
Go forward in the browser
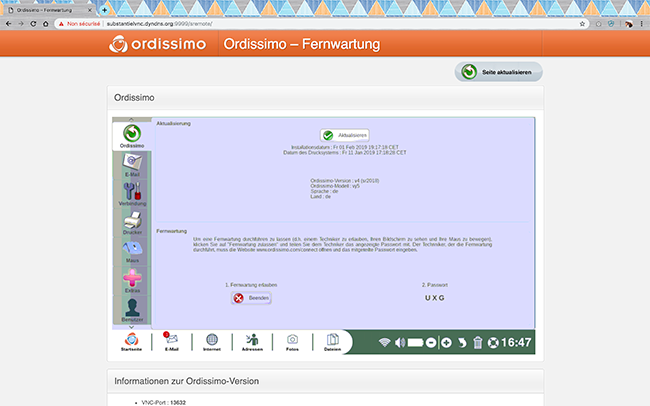(x=21, y=24)
